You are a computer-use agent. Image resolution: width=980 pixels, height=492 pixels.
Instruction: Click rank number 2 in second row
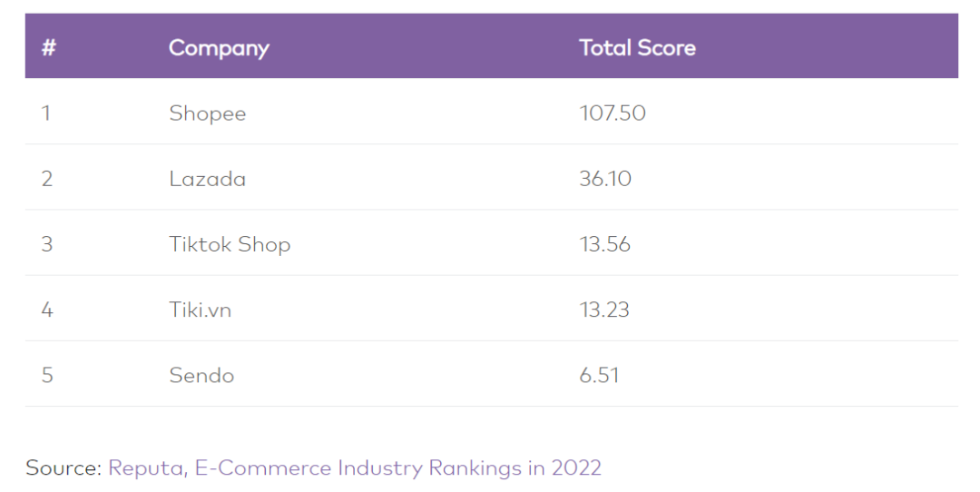pos(47,179)
